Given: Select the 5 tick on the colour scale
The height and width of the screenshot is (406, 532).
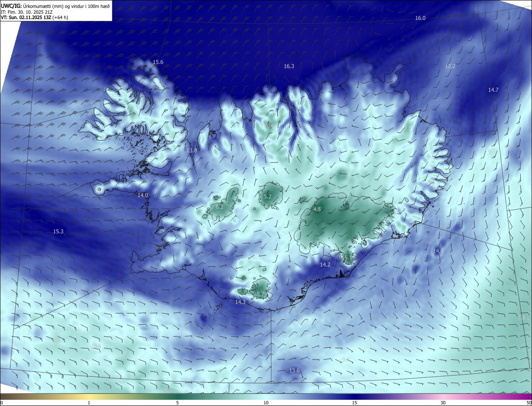Looking at the screenshot, I should [x=177, y=403].
